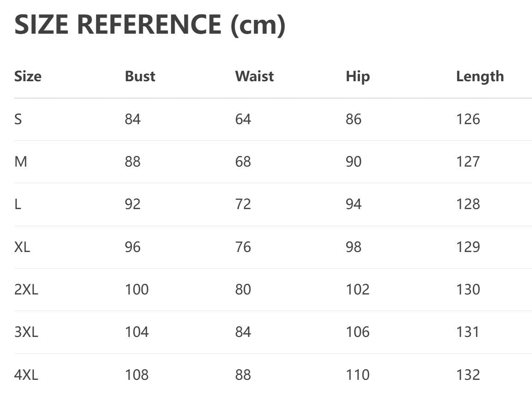Select the hip value 90 for M

coord(353,162)
